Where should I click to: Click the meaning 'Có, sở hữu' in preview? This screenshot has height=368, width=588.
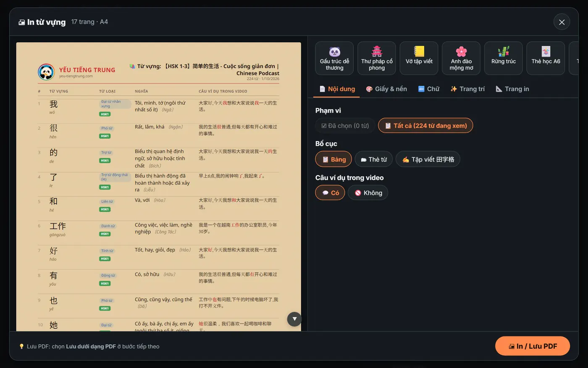click(x=147, y=274)
